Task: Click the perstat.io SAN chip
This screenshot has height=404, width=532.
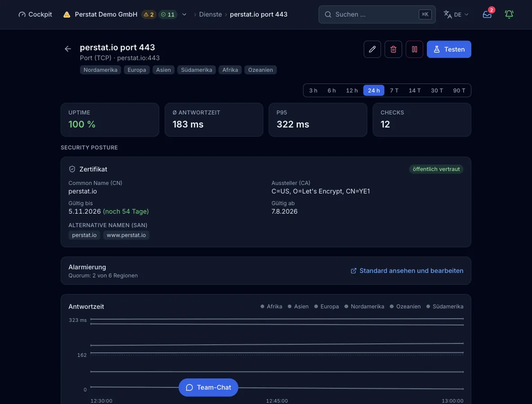Action: 84,235
